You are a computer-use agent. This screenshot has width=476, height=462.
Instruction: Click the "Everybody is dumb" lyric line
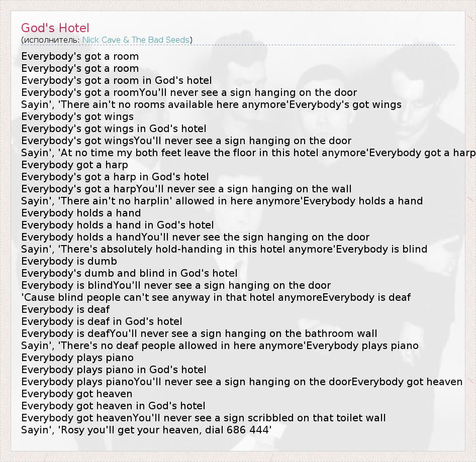click(69, 261)
